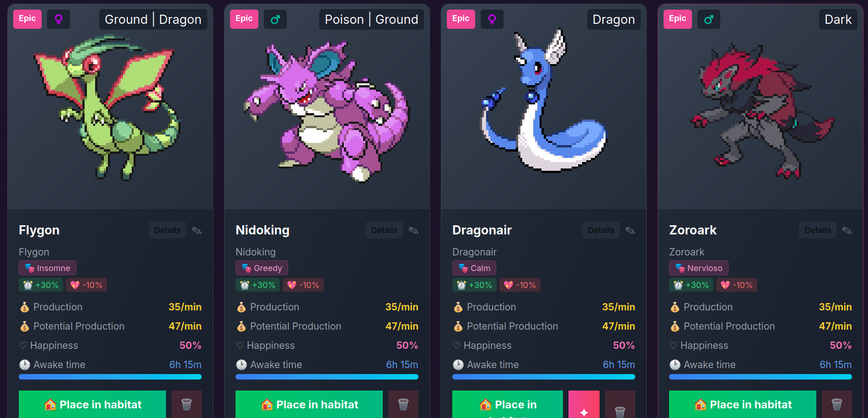Screen dimensions: 868x418
Task: Place Zoroark in habitat
Action: coord(743,404)
